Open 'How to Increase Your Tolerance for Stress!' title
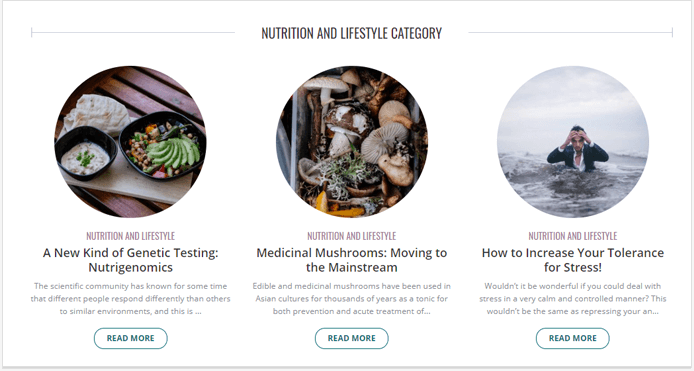This screenshot has width=694, height=371. point(573,260)
